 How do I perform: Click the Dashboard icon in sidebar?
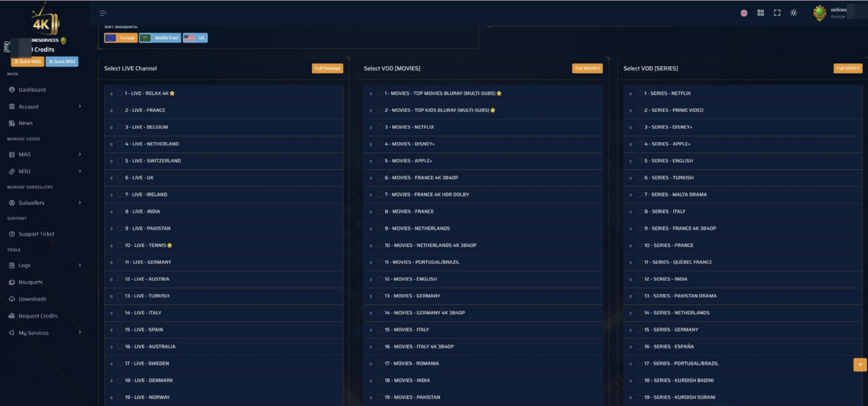(x=12, y=90)
